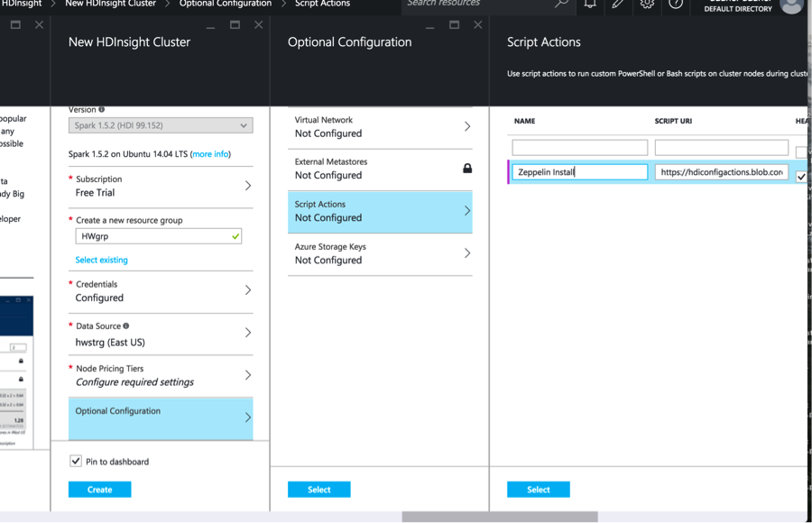The width and height of the screenshot is (812, 523).
Task: Click the Create button
Action: point(99,490)
